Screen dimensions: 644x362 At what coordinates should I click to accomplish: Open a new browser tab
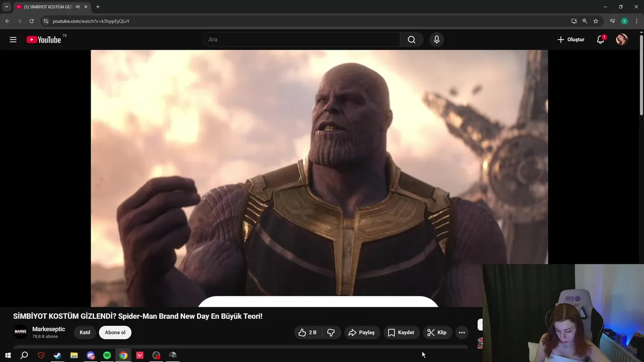98,7
